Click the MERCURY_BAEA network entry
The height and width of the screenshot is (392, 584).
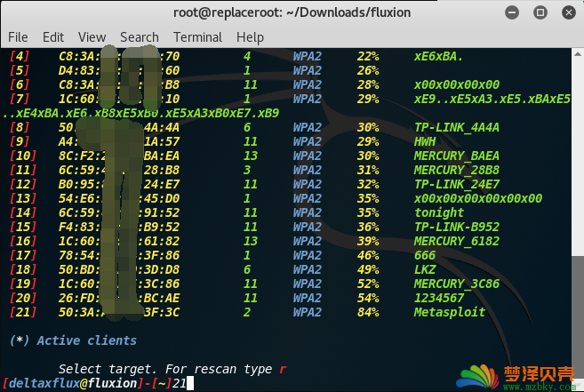coord(457,156)
